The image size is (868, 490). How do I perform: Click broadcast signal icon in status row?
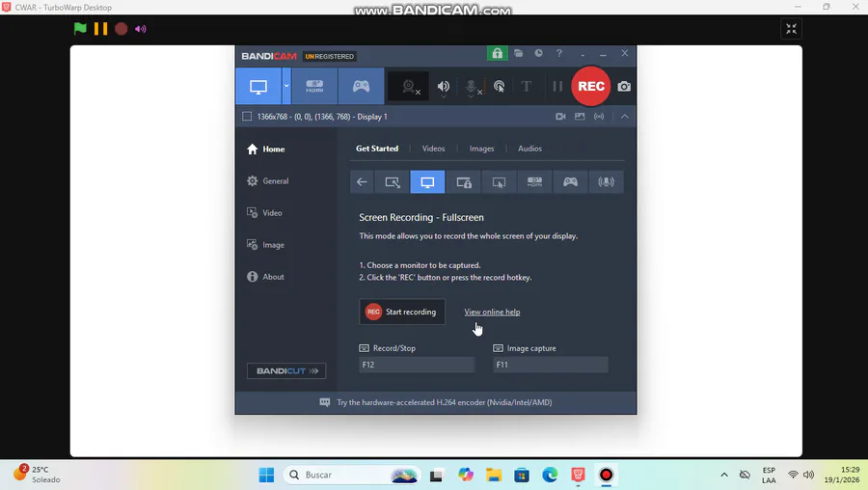(599, 117)
